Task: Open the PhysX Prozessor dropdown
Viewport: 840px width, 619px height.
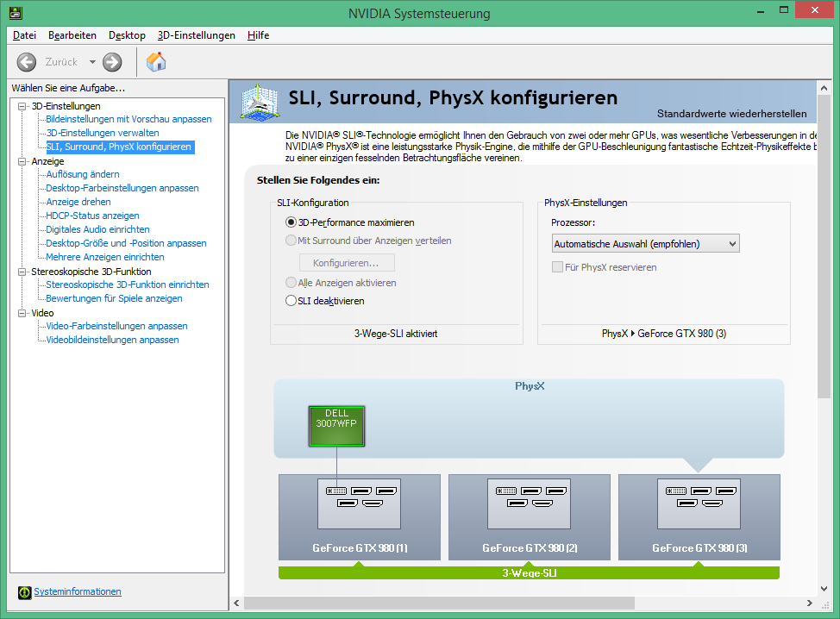Action: (646, 244)
